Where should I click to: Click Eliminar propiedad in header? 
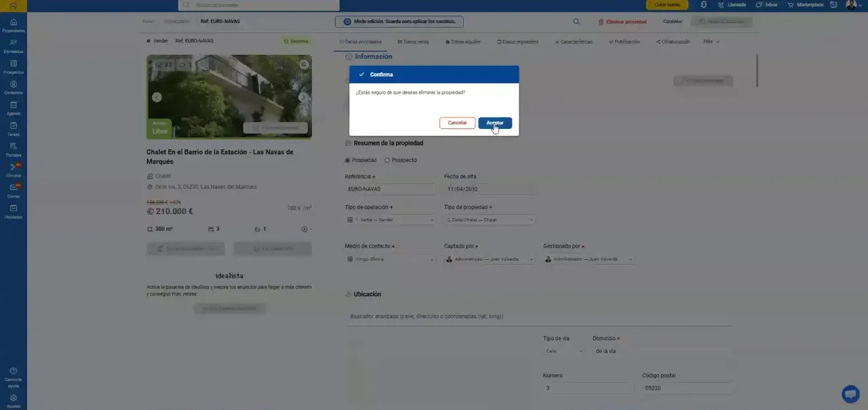pyautogui.click(x=623, y=22)
